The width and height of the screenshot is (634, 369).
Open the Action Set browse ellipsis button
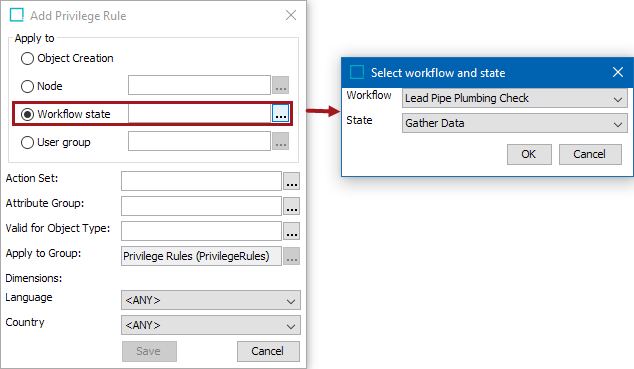[x=292, y=181]
